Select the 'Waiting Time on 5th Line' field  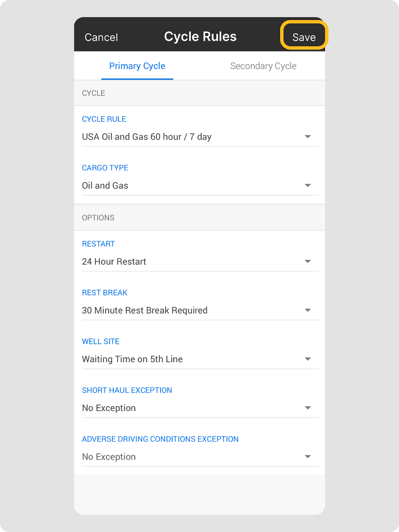click(x=132, y=359)
